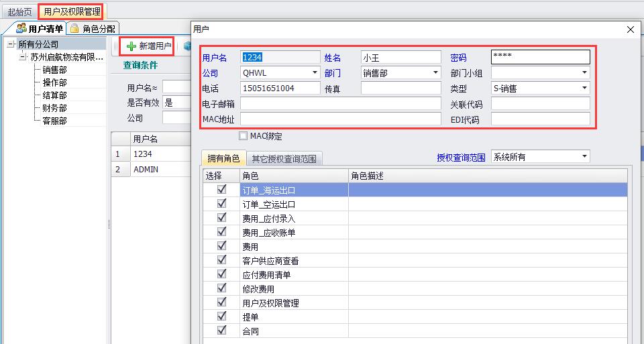Toggle the MAC绑定 checkbox
The image size is (644, 344).
pyautogui.click(x=243, y=136)
